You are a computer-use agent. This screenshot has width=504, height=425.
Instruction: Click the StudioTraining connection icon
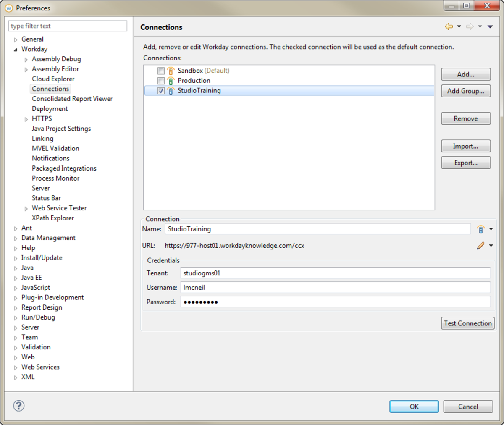point(171,91)
